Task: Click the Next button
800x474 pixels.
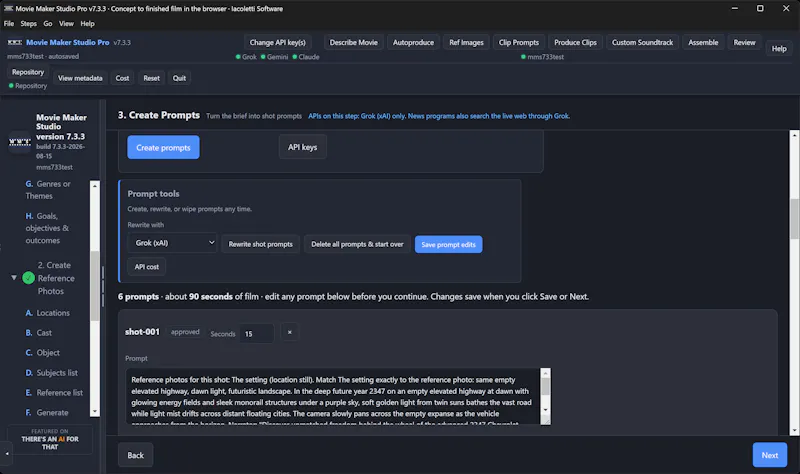Action: pyautogui.click(x=769, y=455)
